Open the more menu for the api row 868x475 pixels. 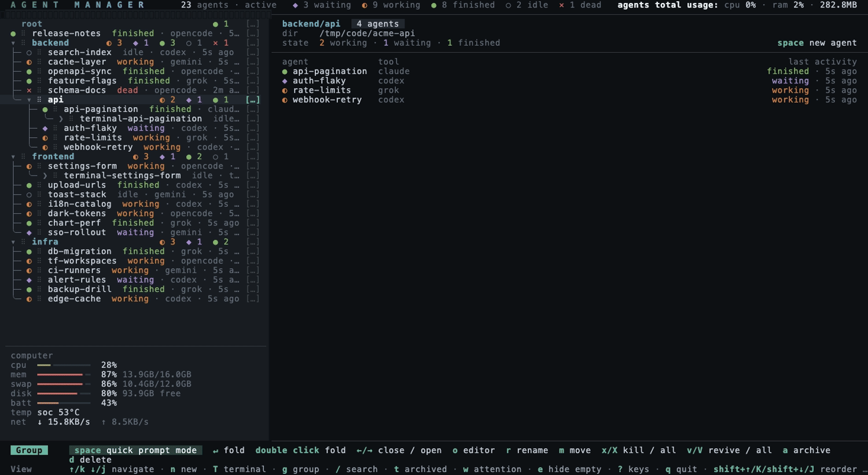252,100
